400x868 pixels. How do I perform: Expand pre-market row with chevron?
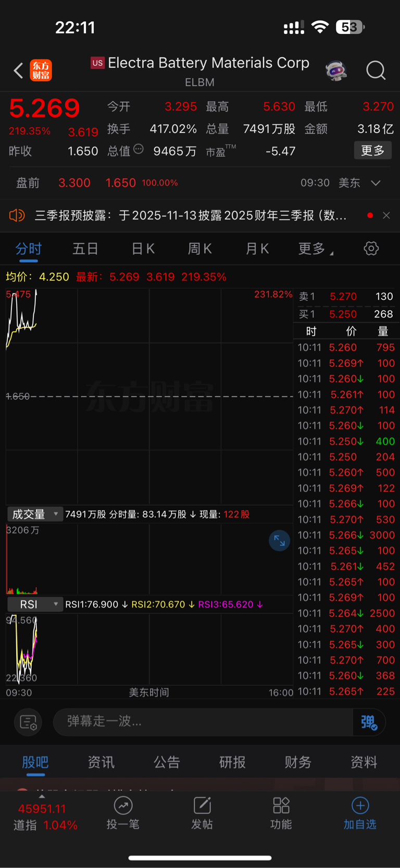pos(376,183)
